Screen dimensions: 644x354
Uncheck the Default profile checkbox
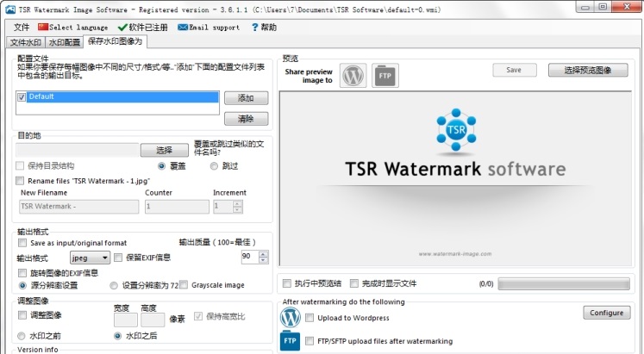[x=22, y=97]
